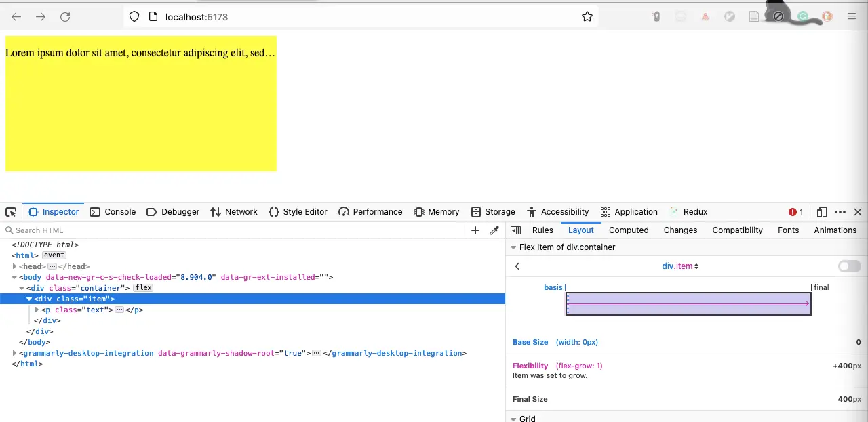Toggle the 3-pane inspector split icon

click(x=515, y=230)
